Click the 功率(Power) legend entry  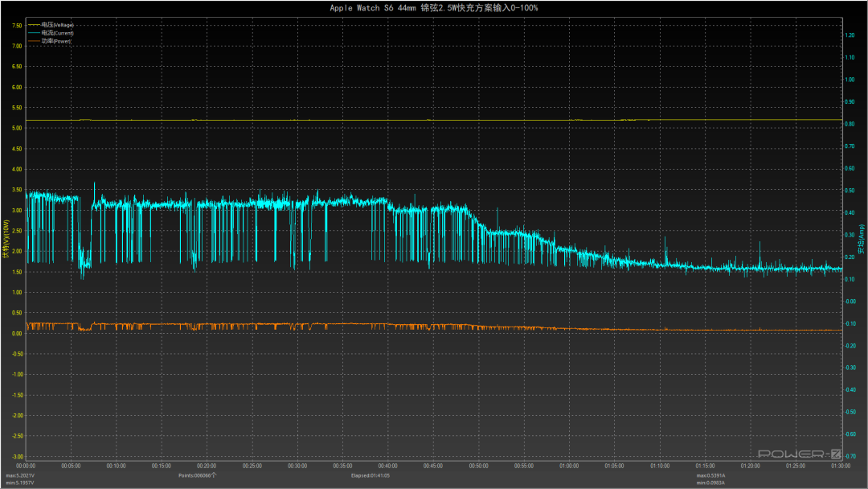50,41
